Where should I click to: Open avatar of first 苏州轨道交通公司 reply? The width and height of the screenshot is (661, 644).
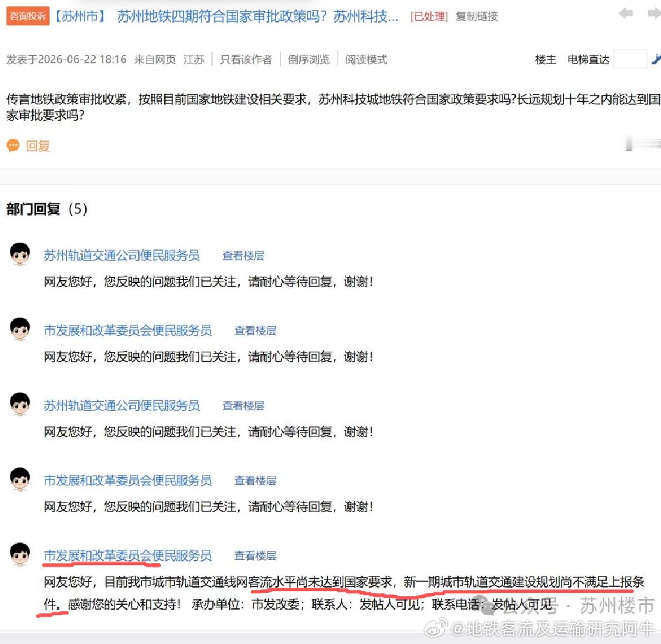pyautogui.click(x=20, y=254)
